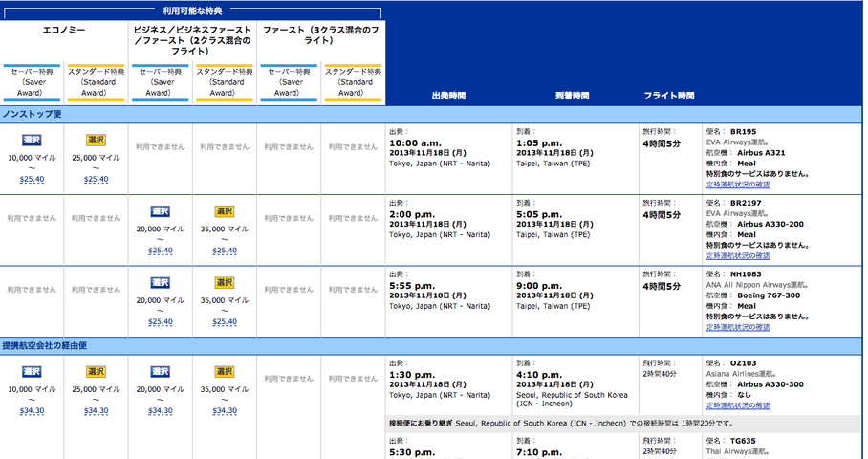This screenshot has height=459, width=868.
Task: Click flight number TG635
Action: coord(744,441)
